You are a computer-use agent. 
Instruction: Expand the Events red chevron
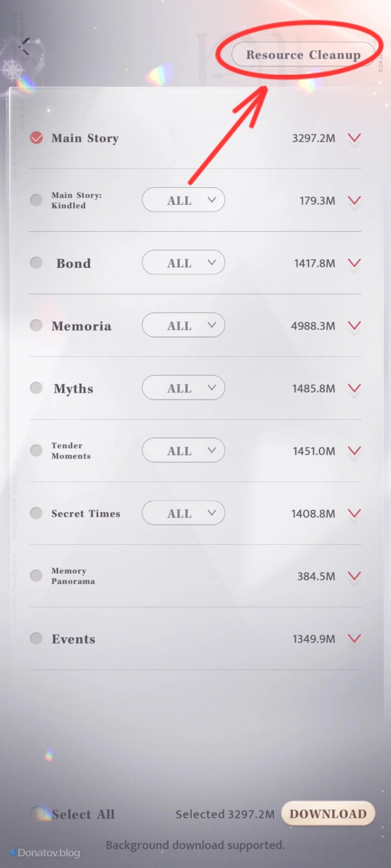[355, 638]
